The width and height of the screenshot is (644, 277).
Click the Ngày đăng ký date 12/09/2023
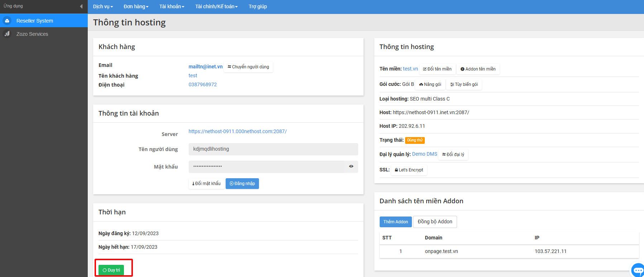click(145, 233)
